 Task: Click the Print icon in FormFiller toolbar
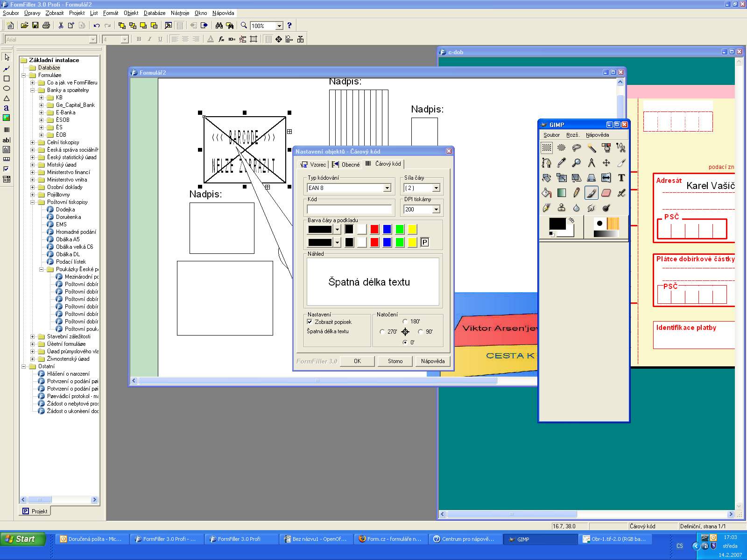(x=46, y=25)
